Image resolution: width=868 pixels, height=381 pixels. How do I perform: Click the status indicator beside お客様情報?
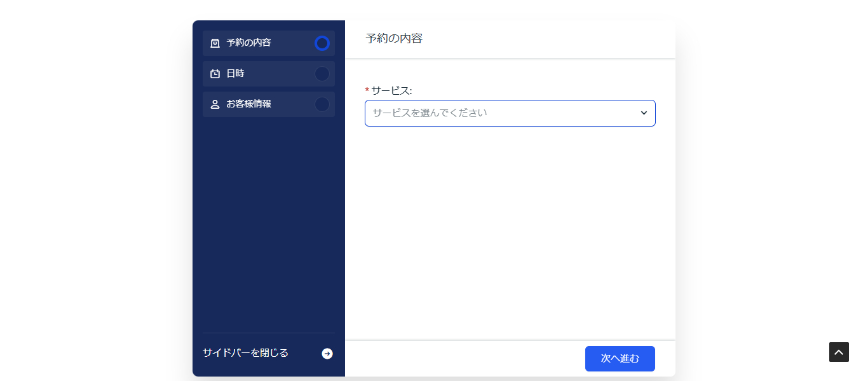point(322,104)
